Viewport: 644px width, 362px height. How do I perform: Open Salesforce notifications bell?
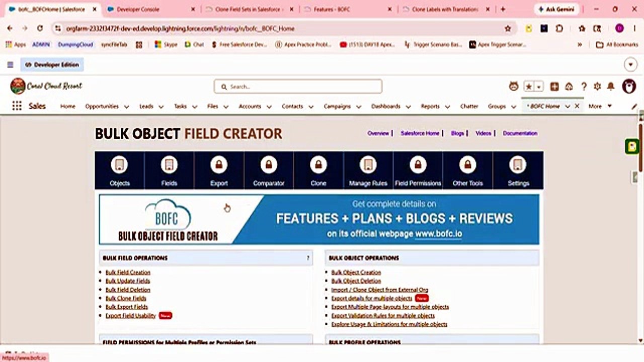point(611,86)
